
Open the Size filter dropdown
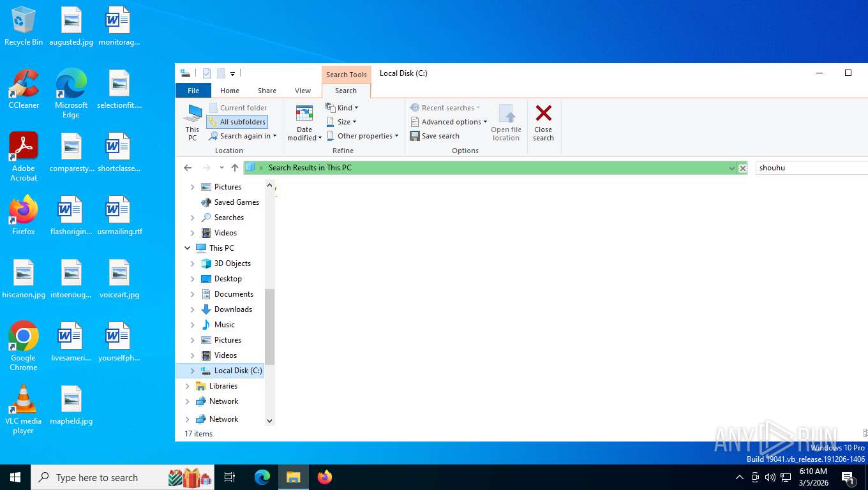coord(341,122)
